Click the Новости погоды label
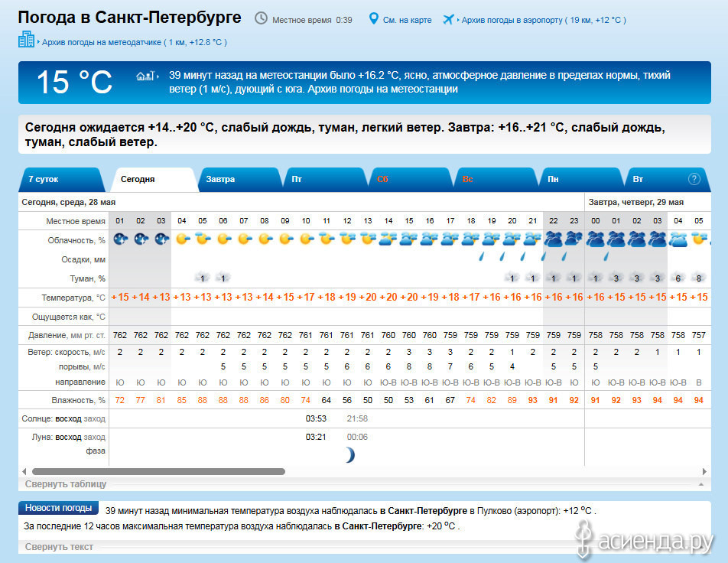Image resolution: width=728 pixels, height=563 pixels. 58,508
